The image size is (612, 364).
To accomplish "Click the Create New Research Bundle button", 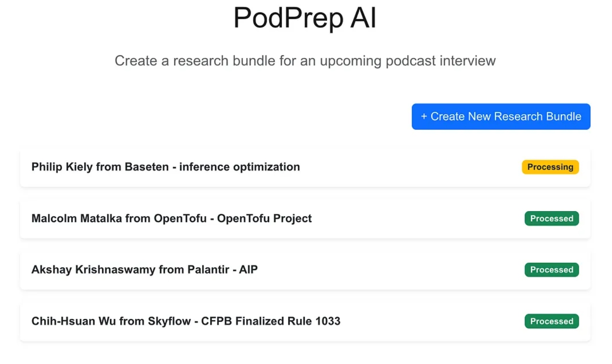I will click(x=501, y=116).
